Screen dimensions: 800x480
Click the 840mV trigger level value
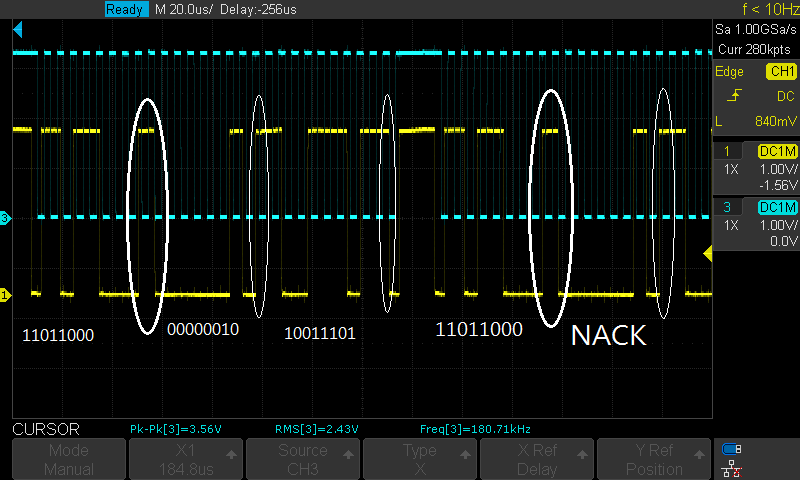pyautogui.click(x=776, y=121)
